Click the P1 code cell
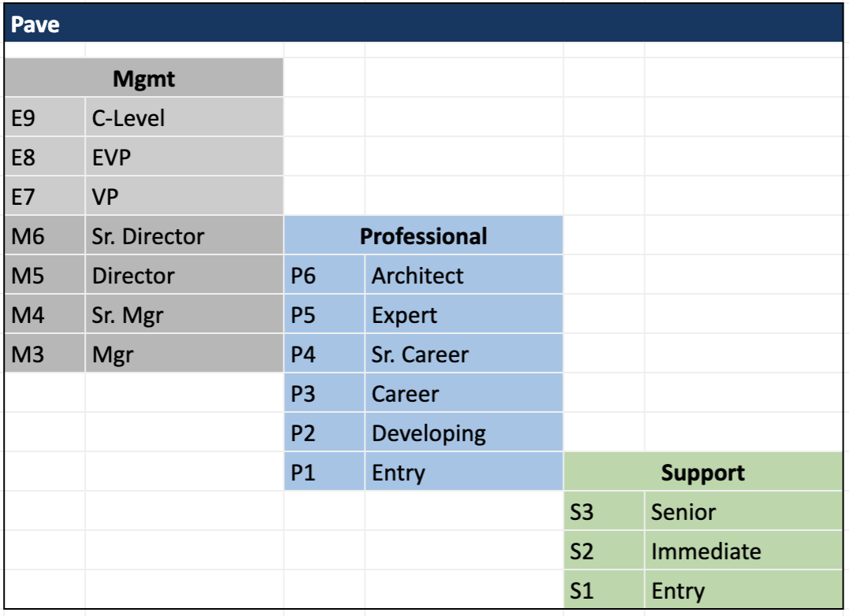Screen dimensions: 849x616 click(x=324, y=472)
